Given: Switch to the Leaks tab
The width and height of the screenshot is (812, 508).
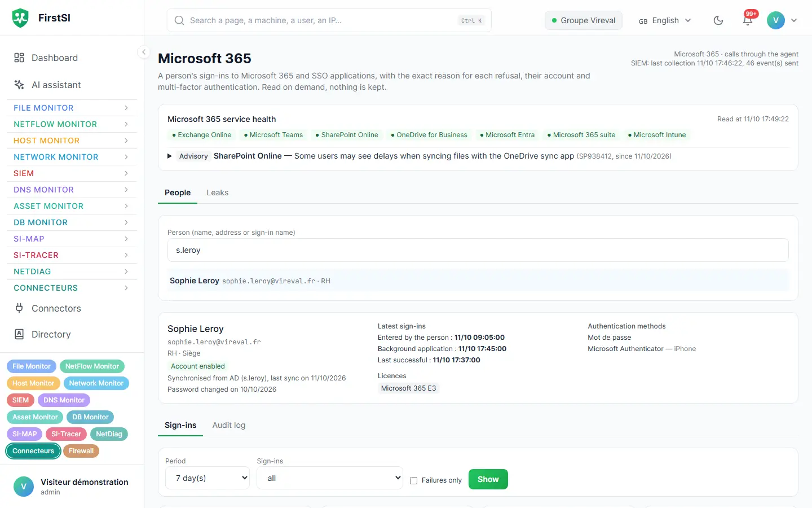Looking at the screenshot, I should pyautogui.click(x=218, y=192).
